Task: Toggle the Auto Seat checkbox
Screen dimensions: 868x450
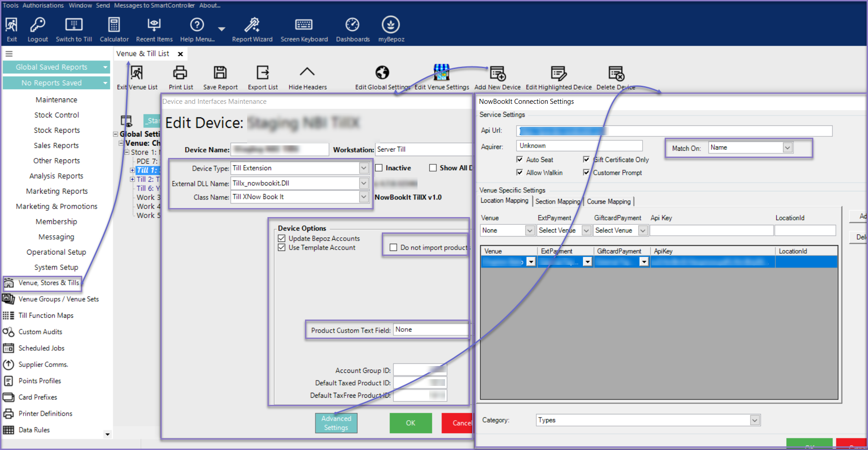Action: tap(520, 159)
